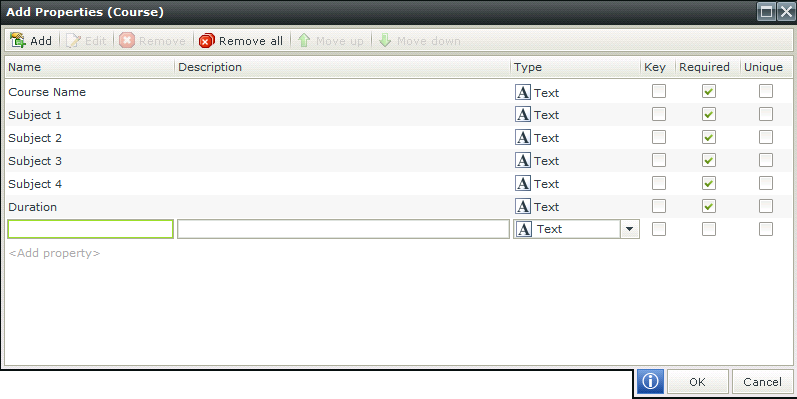Viewport: 797px width, 399px height.
Task: Click Remove all in the toolbar
Action: pyautogui.click(x=241, y=41)
